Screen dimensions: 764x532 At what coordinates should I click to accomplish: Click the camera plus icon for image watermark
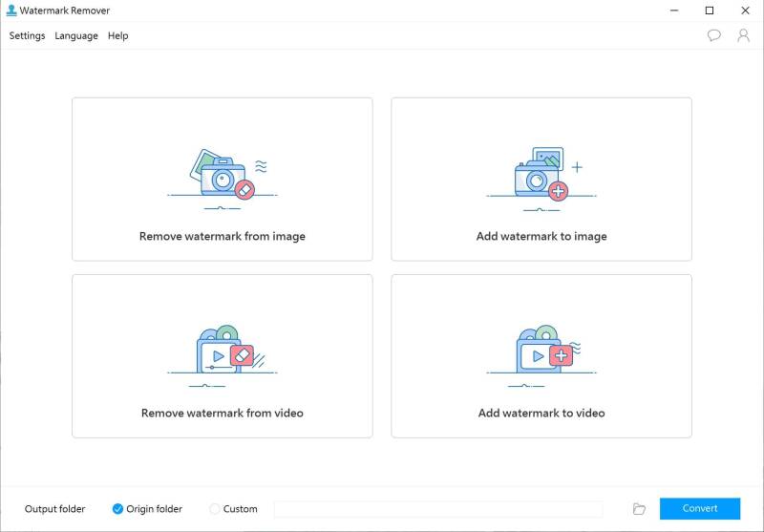tap(541, 180)
